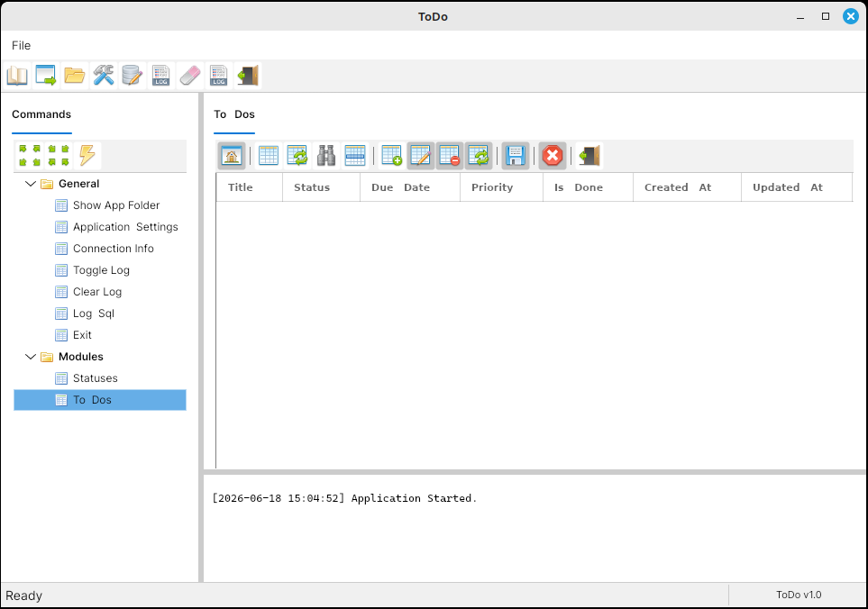Viewport: 868px width, 609px height.
Task: Click Ready in the status bar
Action: pos(23,595)
